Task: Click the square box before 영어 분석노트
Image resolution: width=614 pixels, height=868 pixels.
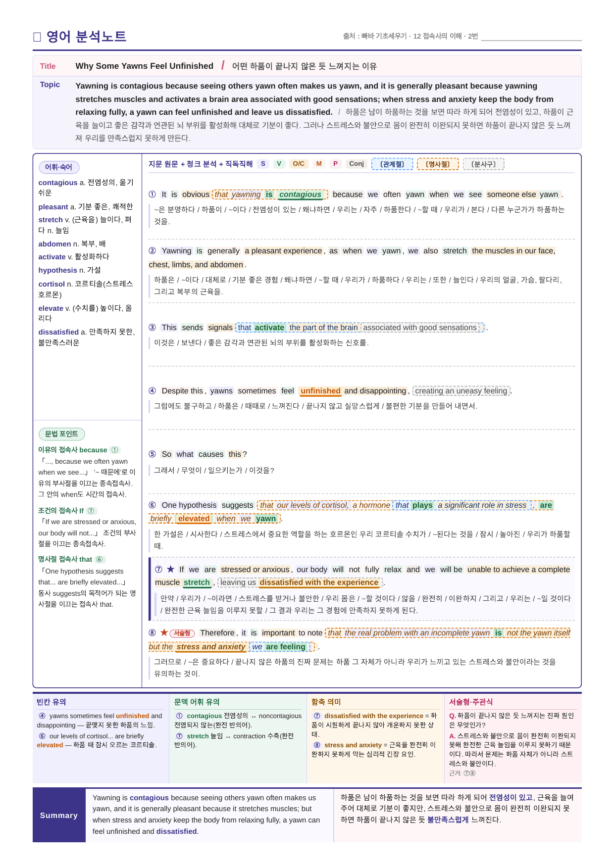Action: point(37,37)
